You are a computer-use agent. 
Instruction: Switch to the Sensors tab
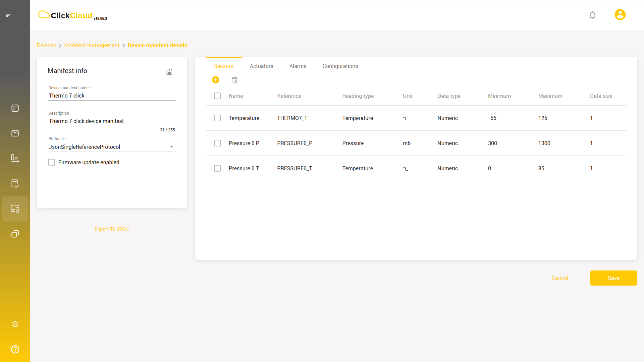click(224, 66)
